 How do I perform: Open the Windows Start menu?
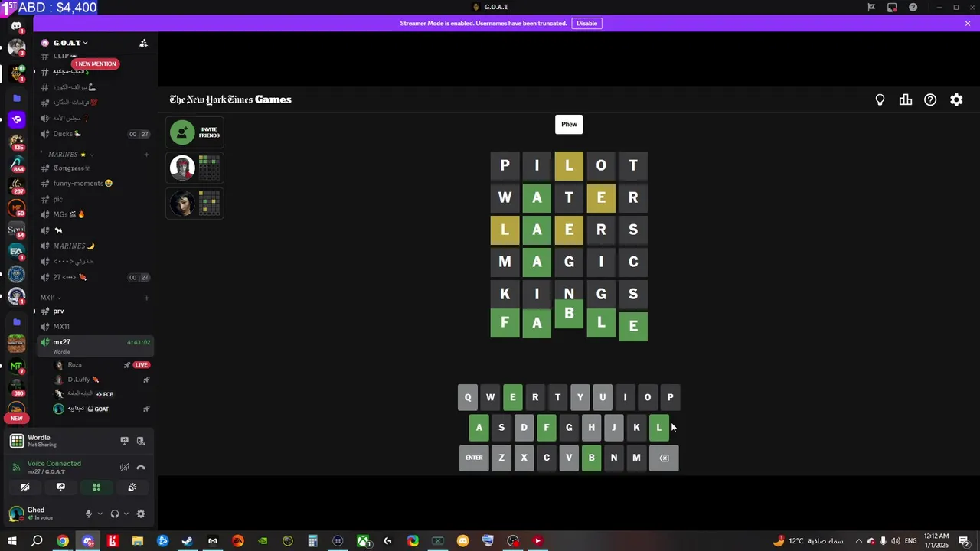click(x=11, y=541)
